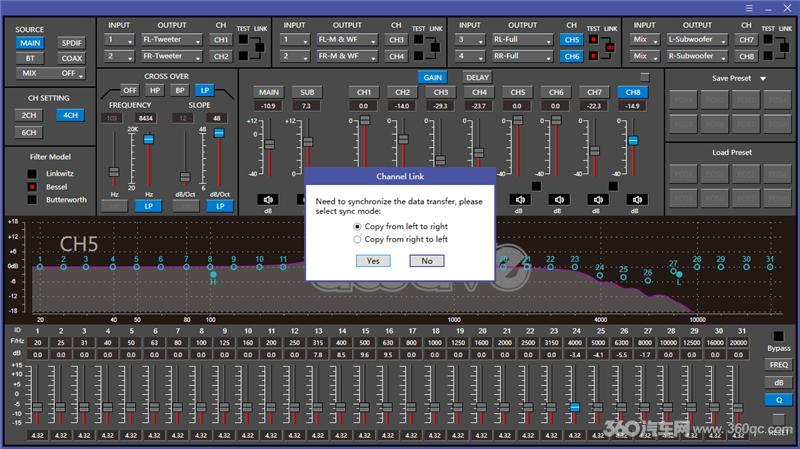Click the TEST square for CH1
The height and width of the screenshot is (449, 800).
(243, 39)
